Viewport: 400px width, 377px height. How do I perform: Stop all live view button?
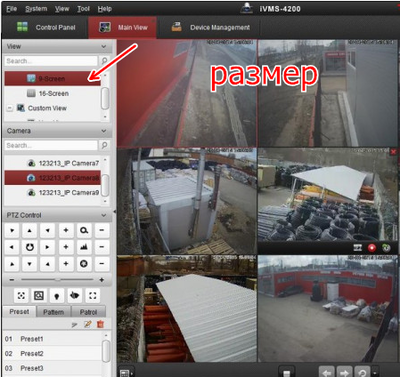coord(286,372)
